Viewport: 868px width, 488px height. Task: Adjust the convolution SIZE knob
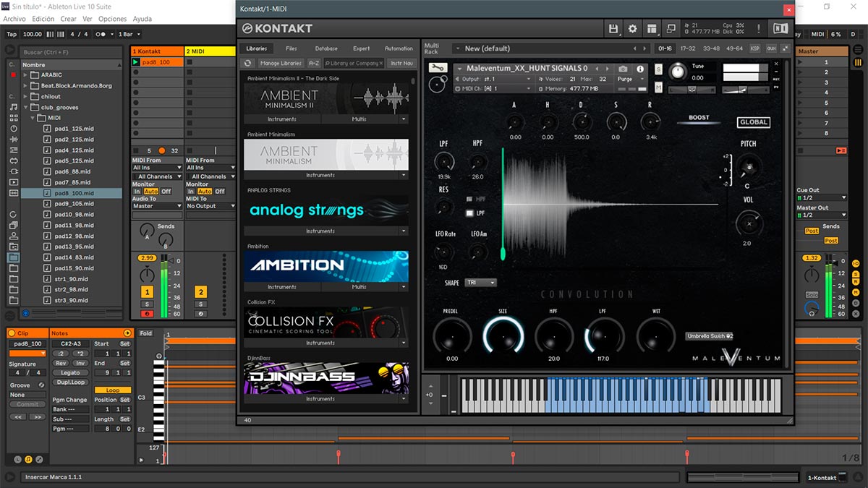point(503,336)
